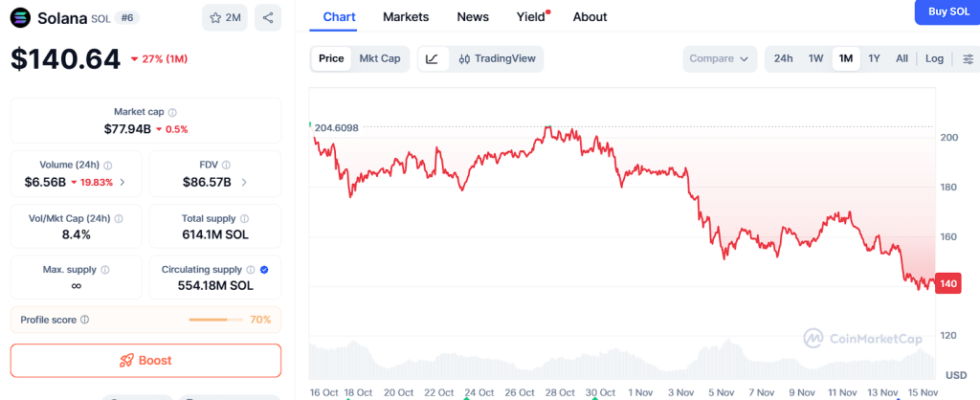Screen dimensions: 980x400
Task: Expand the Volume (24h) details chevron
Action: pos(121,182)
